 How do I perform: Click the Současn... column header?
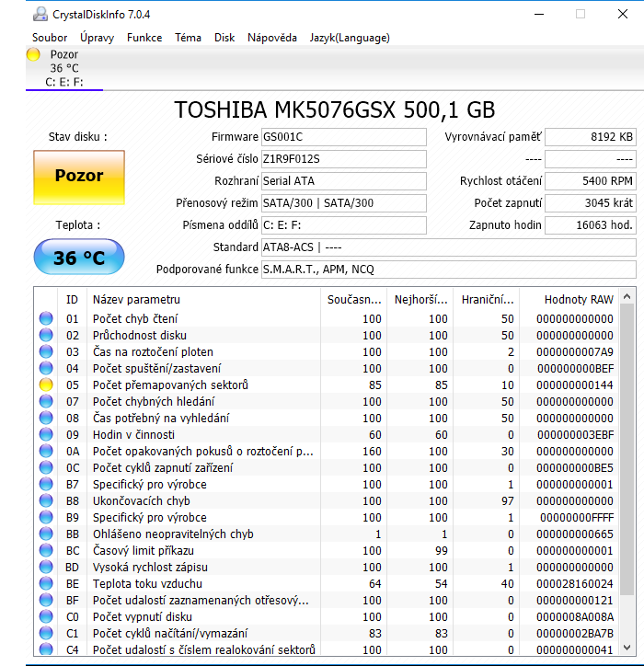(354, 300)
